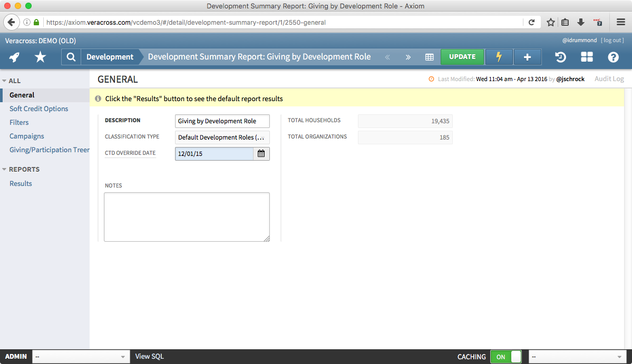Click the rocket launchpad icon
632x364 pixels.
pyautogui.click(x=14, y=57)
